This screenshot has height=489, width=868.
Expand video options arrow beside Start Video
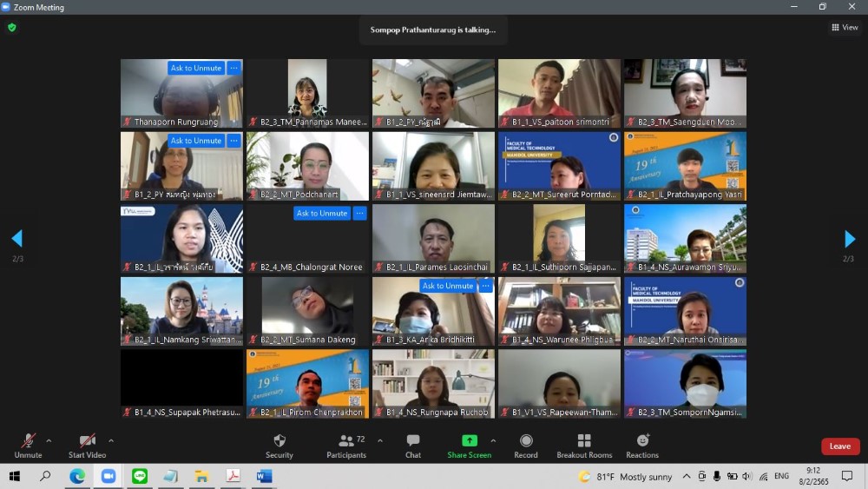[x=111, y=440]
